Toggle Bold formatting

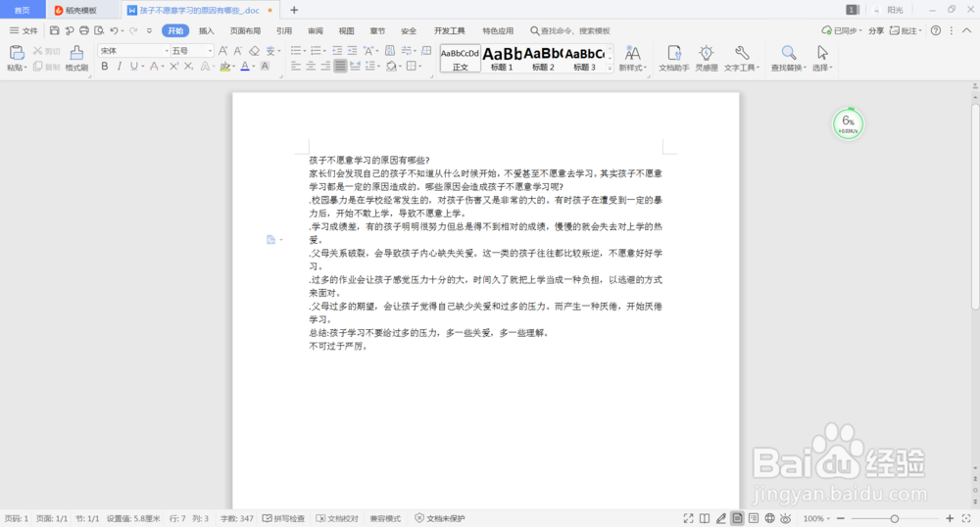tap(105, 67)
